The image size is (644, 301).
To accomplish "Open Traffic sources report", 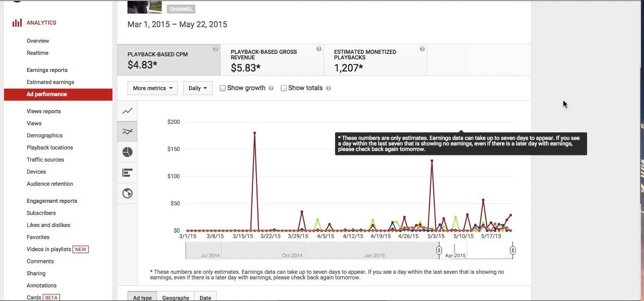I will pyautogui.click(x=45, y=160).
